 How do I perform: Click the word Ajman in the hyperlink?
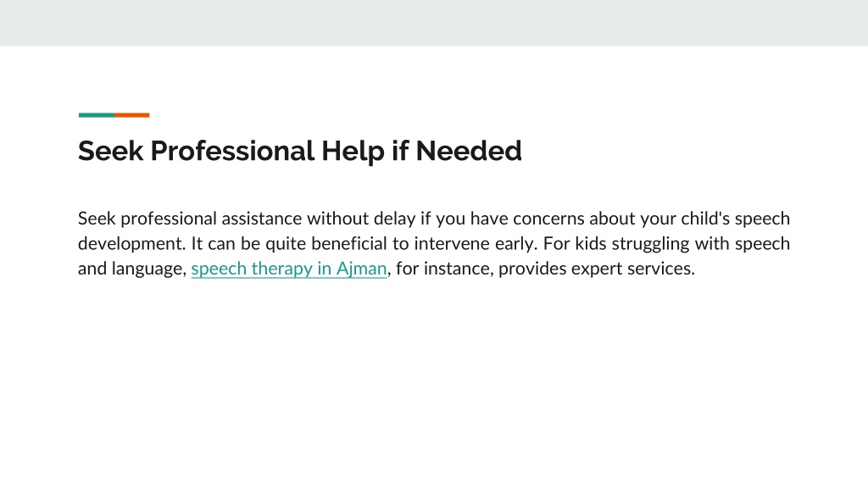click(361, 269)
